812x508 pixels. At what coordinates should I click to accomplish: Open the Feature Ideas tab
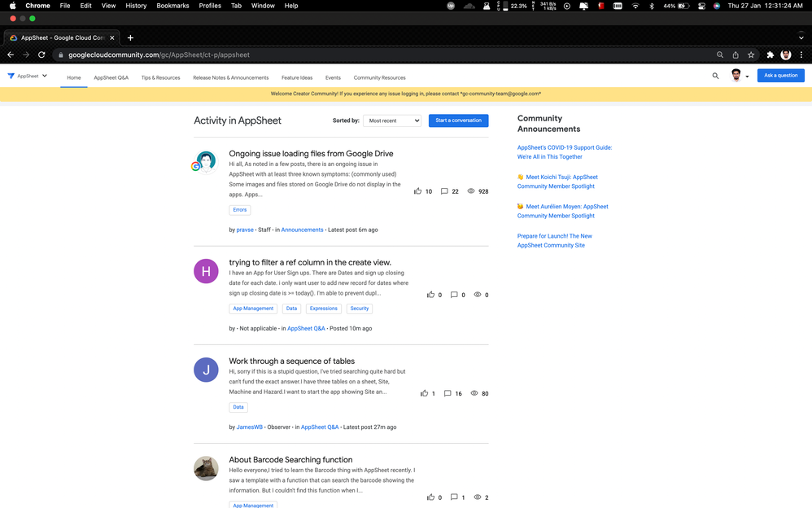[297, 78]
